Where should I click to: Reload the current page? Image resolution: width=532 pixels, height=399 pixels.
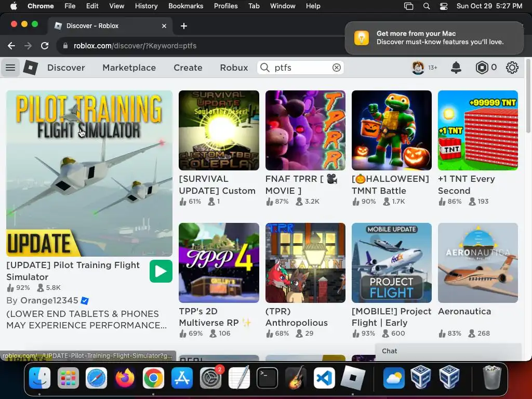click(45, 46)
